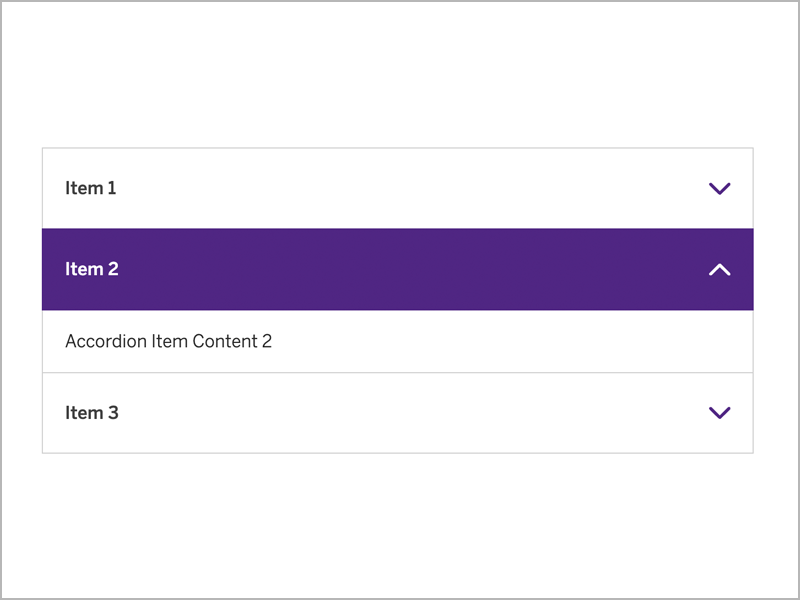This screenshot has height=600, width=800.
Task: Toggle the Item 3 accordion header row
Action: click(397, 412)
